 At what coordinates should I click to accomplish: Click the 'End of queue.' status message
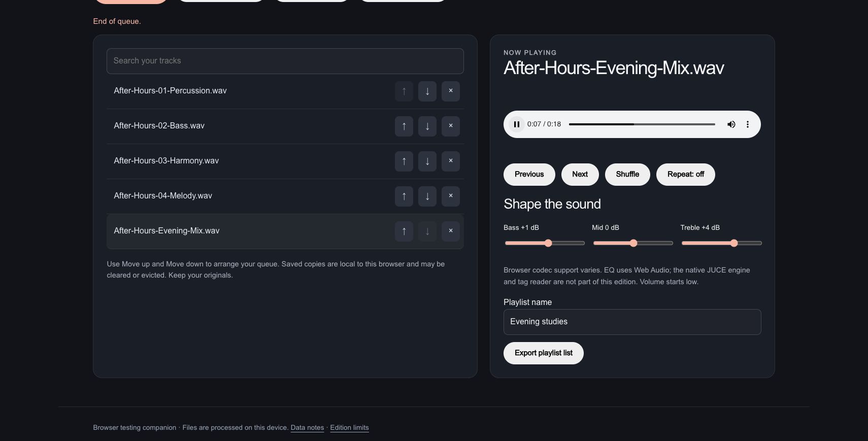point(117,21)
